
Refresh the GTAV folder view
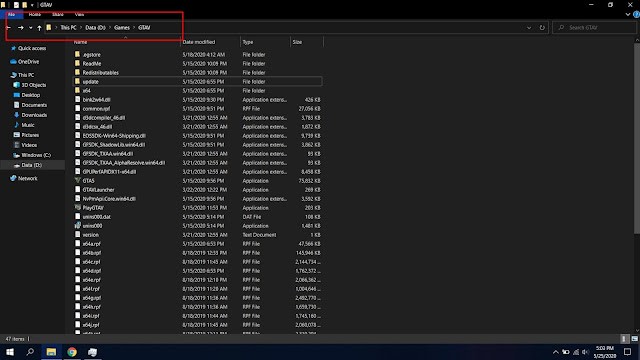click(x=542, y=27)
